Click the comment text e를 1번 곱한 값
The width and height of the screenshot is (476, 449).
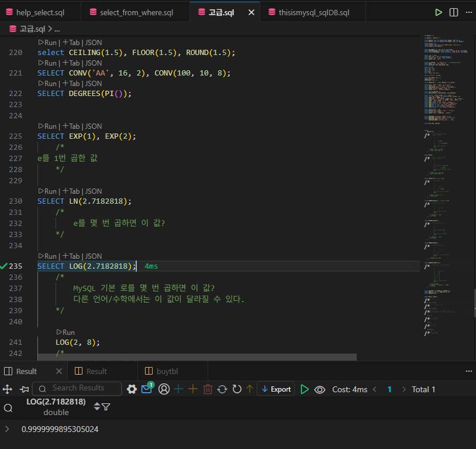(x=67, y=158)
